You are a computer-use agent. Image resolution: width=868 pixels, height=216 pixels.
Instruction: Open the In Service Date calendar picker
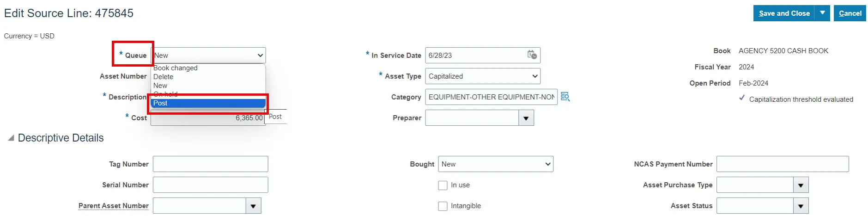pos(532,55)
